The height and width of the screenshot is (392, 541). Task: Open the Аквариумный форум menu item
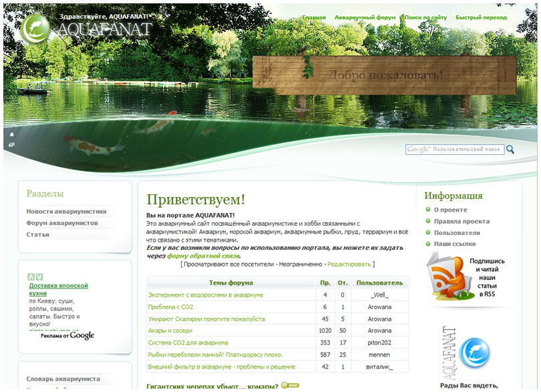tap(365, 17)
